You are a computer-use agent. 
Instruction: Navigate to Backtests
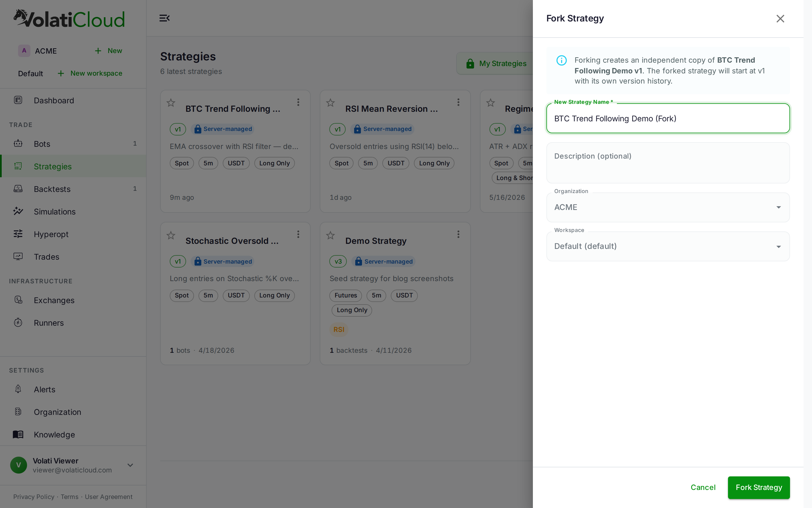point(73,189)
